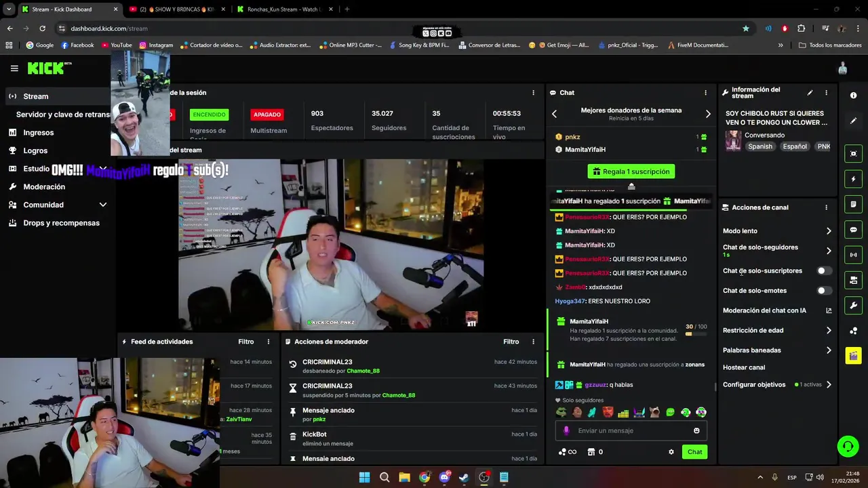Open the session panel three-dot menu
This screenshot has width=868, height=488.
pos(533,93)
